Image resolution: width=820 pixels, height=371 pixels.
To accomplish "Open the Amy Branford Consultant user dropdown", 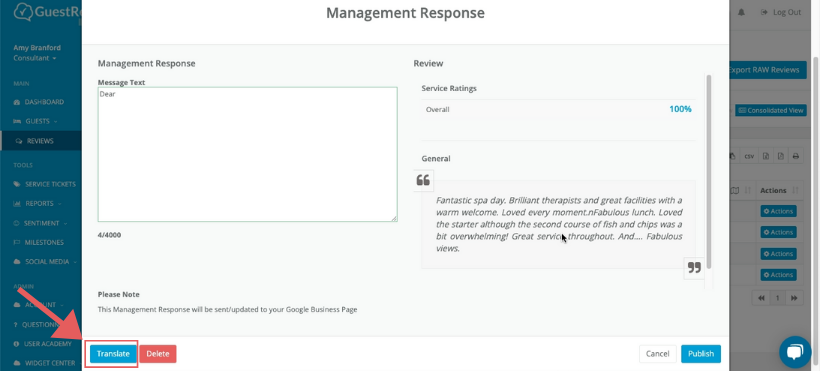I will pyautogui.click(x=37, y=53).
